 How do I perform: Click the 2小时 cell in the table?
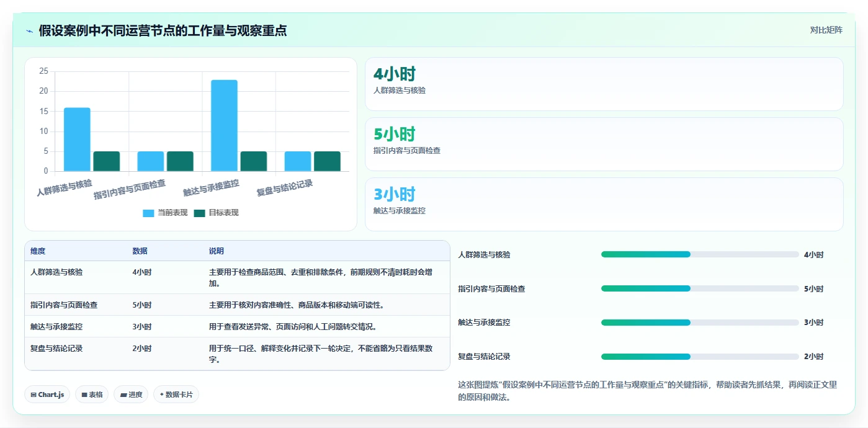[141, 349]
